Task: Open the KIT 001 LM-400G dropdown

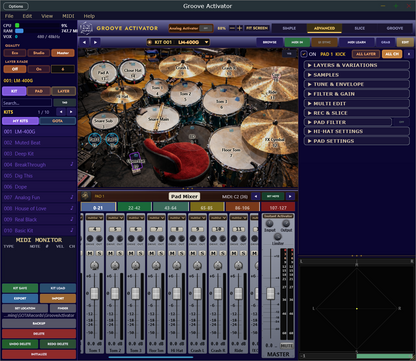Action: pyautogui.click(x=178, y=42)
